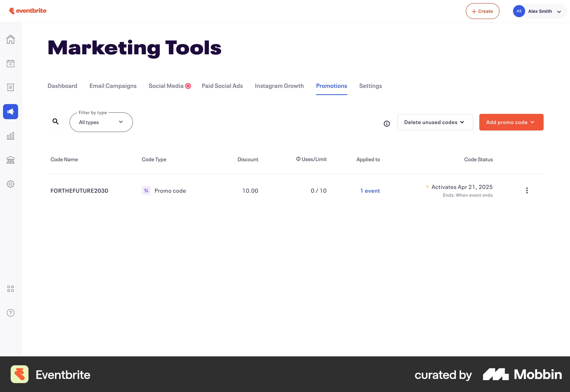This screenshot has width=570, height=392.
Task: Click the Marketing megaphone icon
Action: [x=10, y=112]
